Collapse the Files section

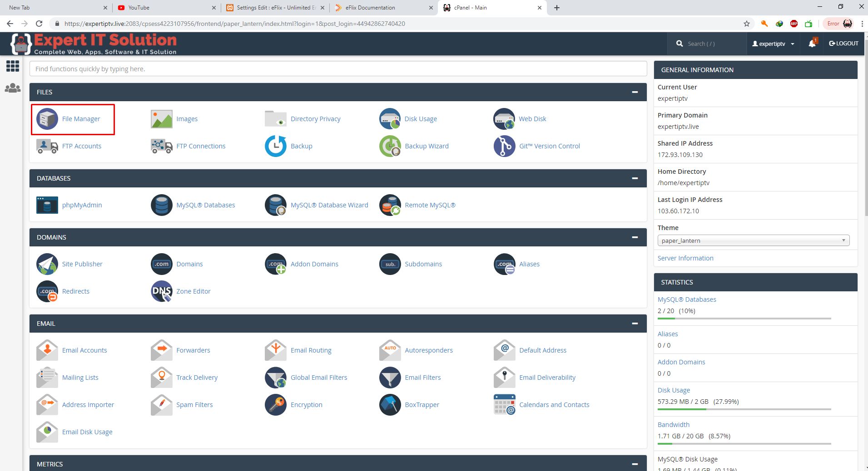[x=635, y=92]
